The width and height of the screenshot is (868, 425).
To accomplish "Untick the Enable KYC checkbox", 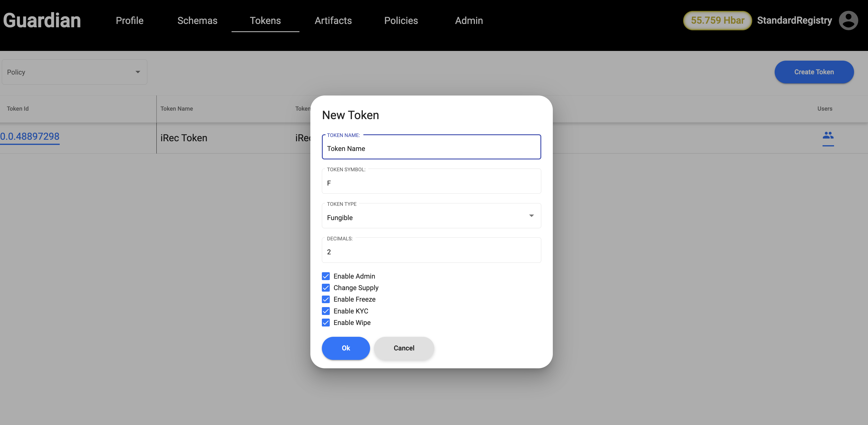I will tap(326, 311).
